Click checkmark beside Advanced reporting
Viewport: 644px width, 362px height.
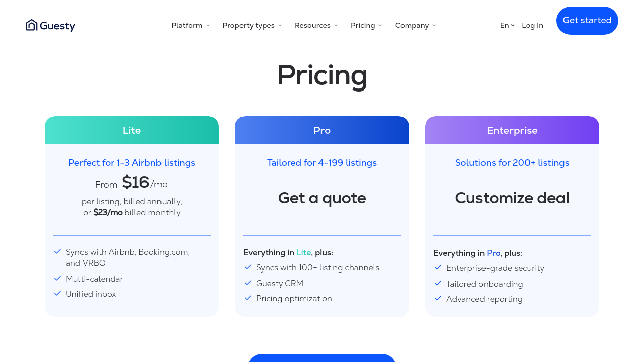pyautogui.click(x=438, y=298)
